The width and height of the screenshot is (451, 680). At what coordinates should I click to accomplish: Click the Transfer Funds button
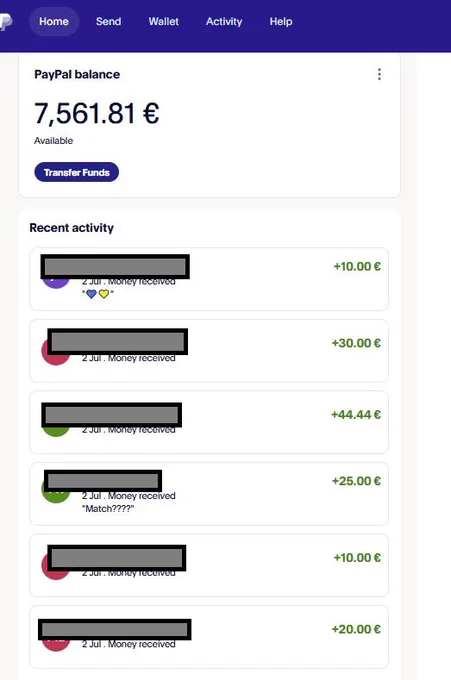click(x=76, y=172)
